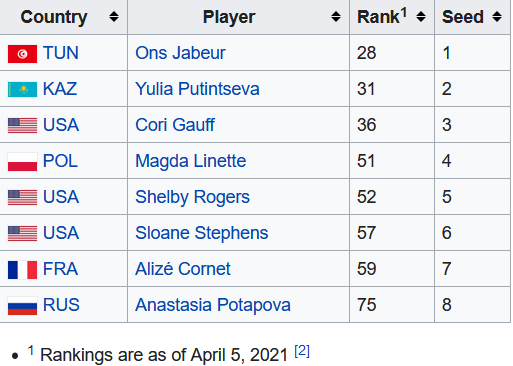Screen dimensions: 513x366
Task: Click the Kazakhstan flag icon
Action: pos(22,90)
